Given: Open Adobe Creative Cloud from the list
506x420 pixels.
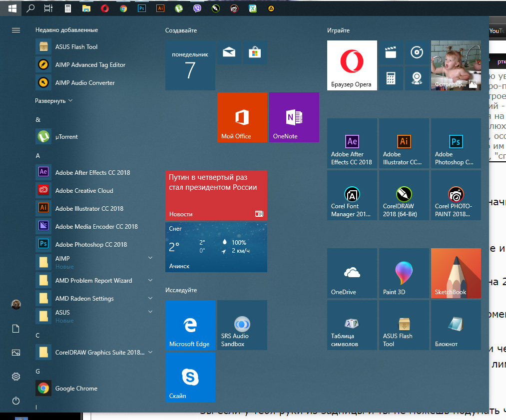Looking at the screenshot, I should tap(94, 190).
